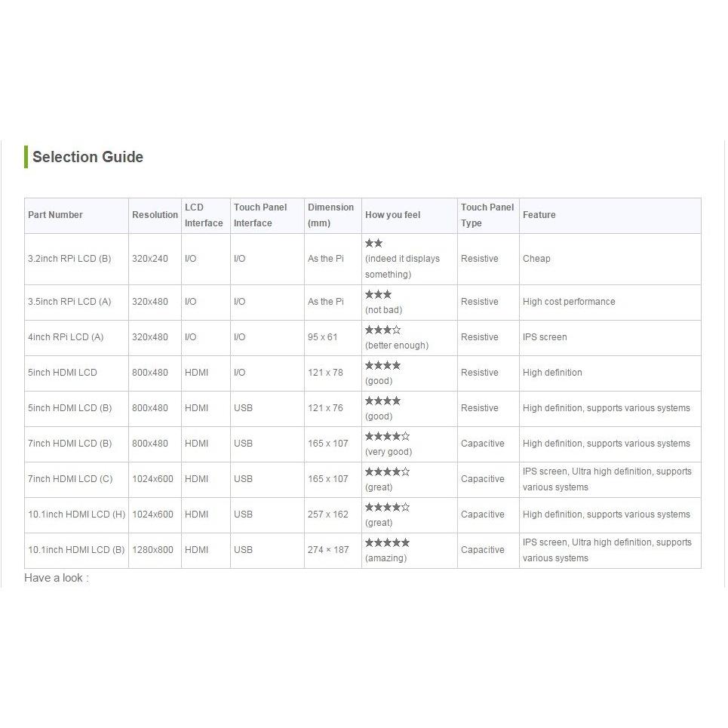Click 1024x600 in the 7inch HDMI LCD (C) row
The width and height of the screenshot is (728, 728).
click(x=152, y=479)
